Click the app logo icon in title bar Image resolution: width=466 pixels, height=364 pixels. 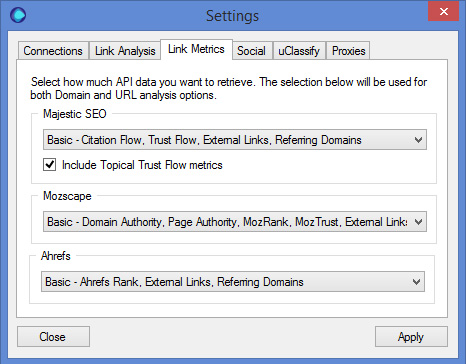(18, 15)
